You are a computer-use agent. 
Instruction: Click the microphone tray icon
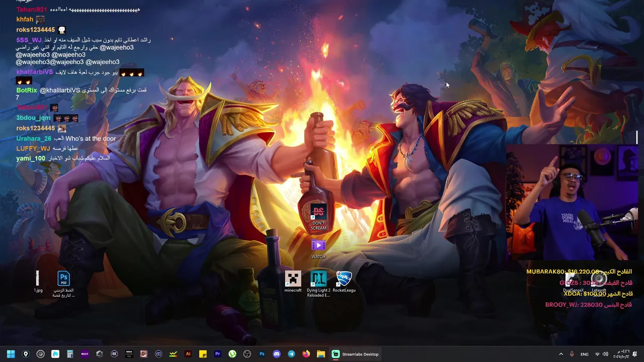[572, 354]
